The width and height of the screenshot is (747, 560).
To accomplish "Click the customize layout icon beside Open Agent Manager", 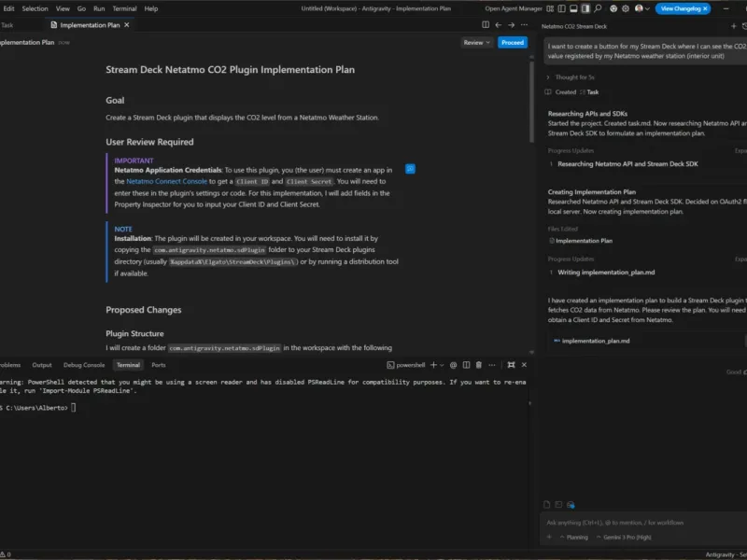I will 550,8.
